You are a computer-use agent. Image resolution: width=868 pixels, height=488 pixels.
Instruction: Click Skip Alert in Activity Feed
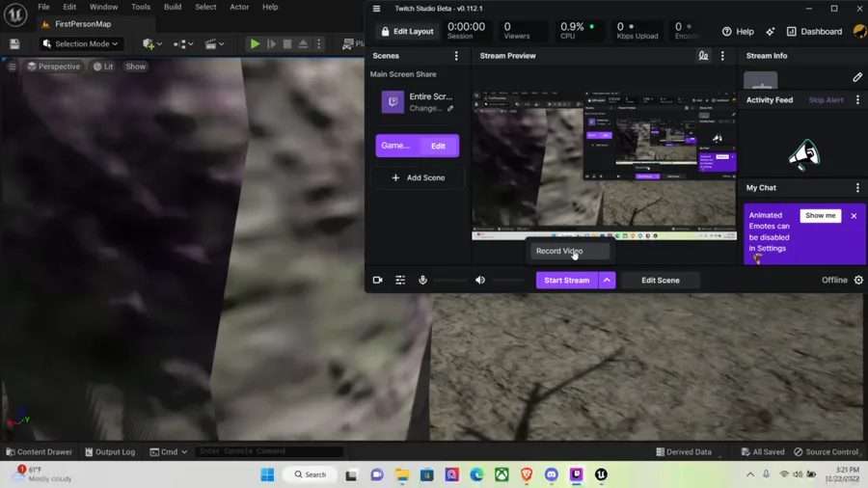pyautogui.click(x=826, y=100)
